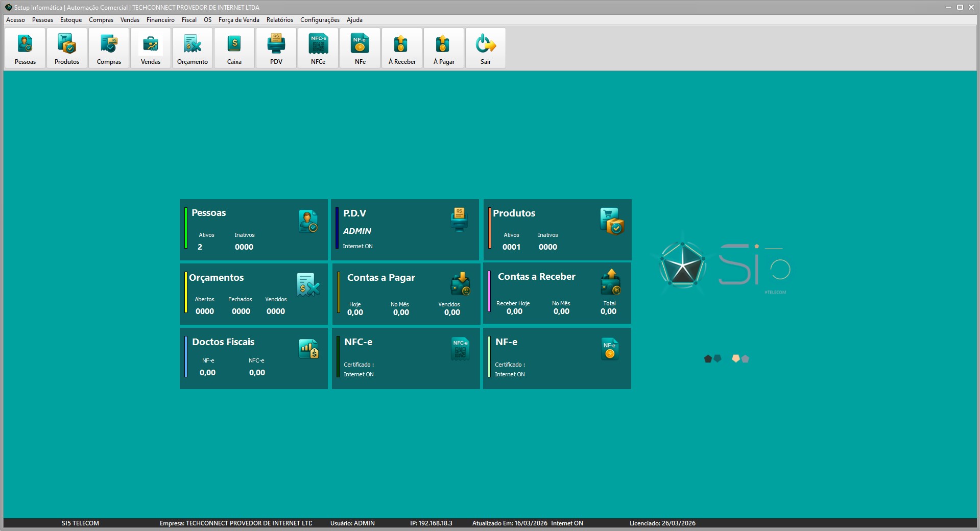
Task: Click the Orçamentos Abertos value 0000
Action: pyautogui.click(x=205, y=311)
